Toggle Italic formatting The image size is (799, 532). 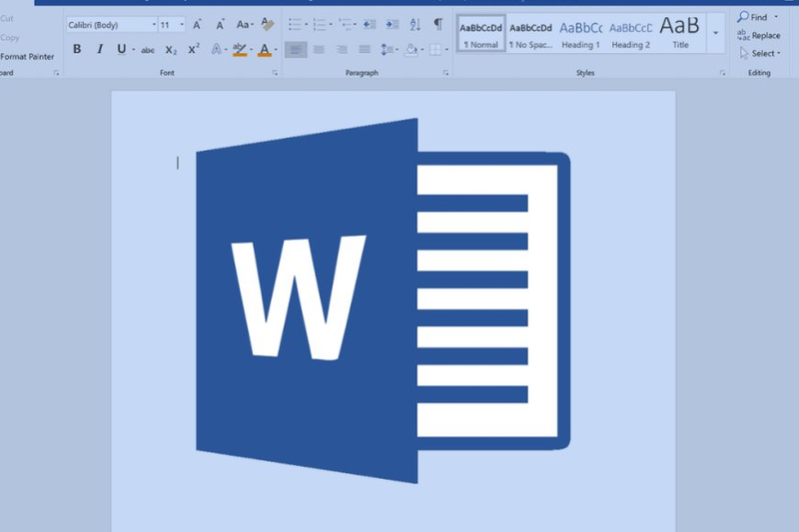click(100, 49)
